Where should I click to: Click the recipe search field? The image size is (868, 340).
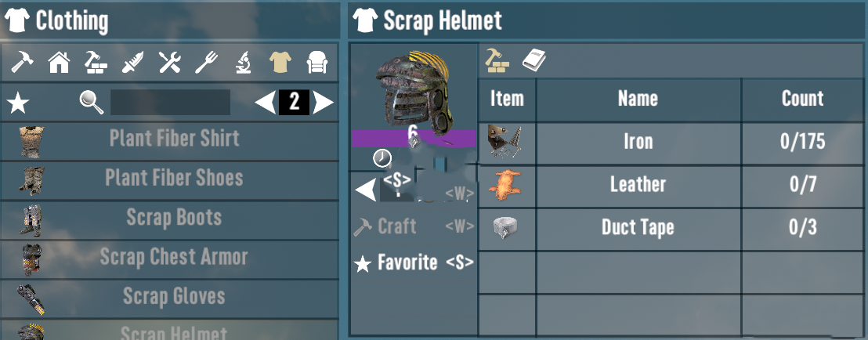click(171, 103)
